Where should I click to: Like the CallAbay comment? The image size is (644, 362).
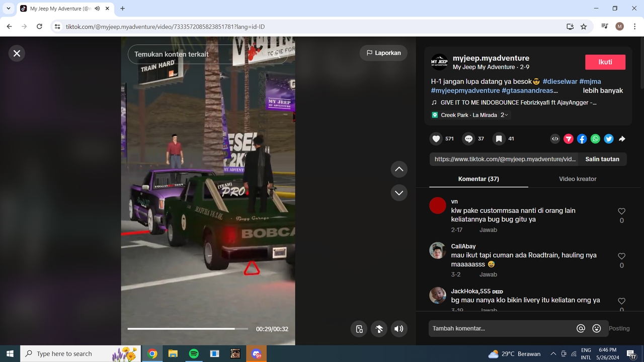(621, 256)
